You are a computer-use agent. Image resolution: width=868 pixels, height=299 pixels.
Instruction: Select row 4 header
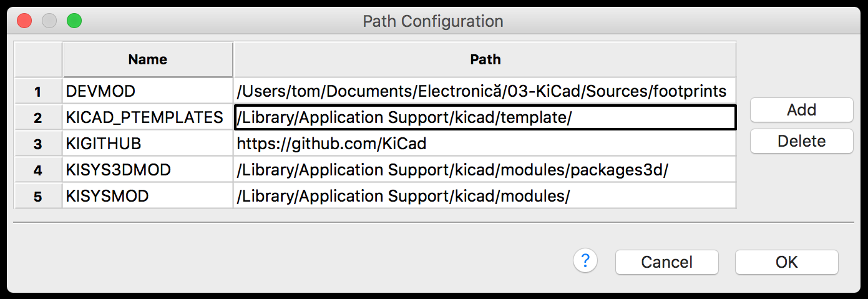[38, 170]
